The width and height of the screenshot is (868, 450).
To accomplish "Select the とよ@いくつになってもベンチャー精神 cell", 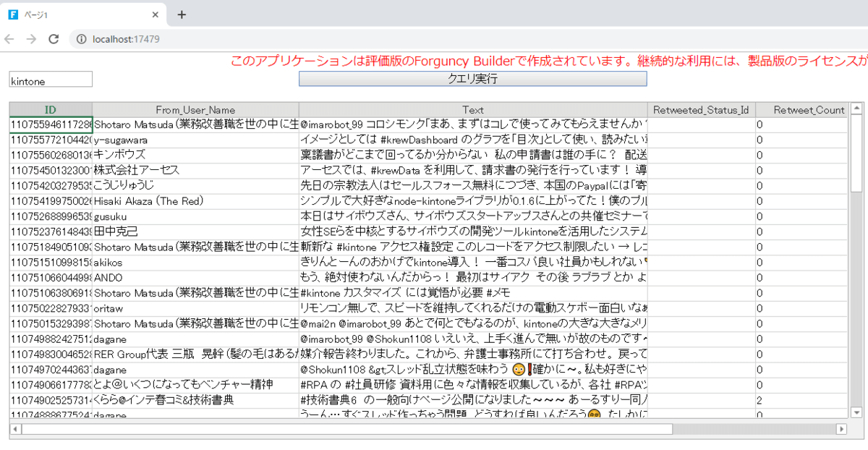I will [x=196, y=385].
